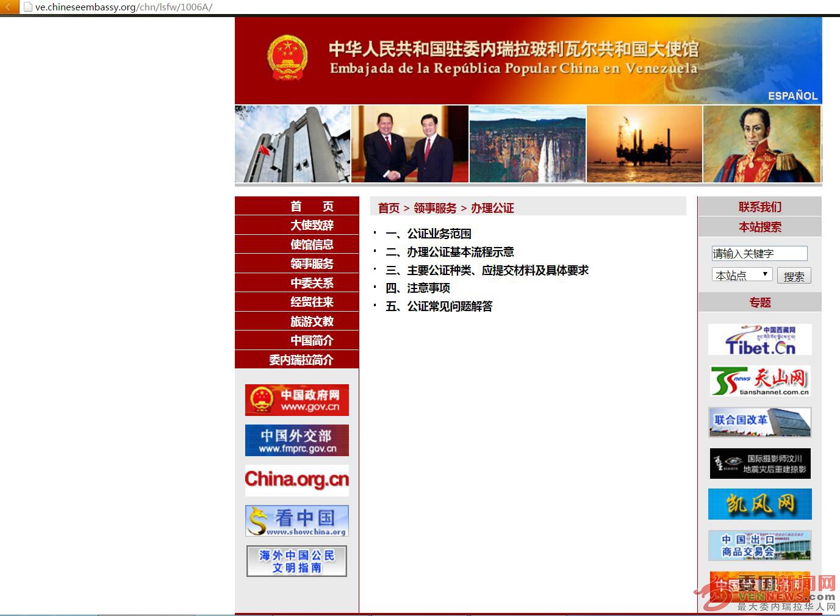840x616 pixels.
Task: Click the national emblem in the header
Action: coord(287,58)
